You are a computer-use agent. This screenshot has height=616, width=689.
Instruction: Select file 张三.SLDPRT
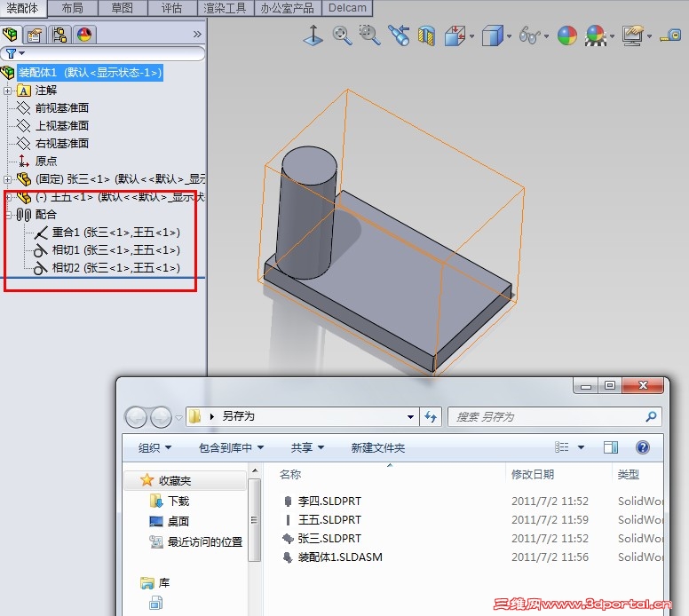point(329,538)
